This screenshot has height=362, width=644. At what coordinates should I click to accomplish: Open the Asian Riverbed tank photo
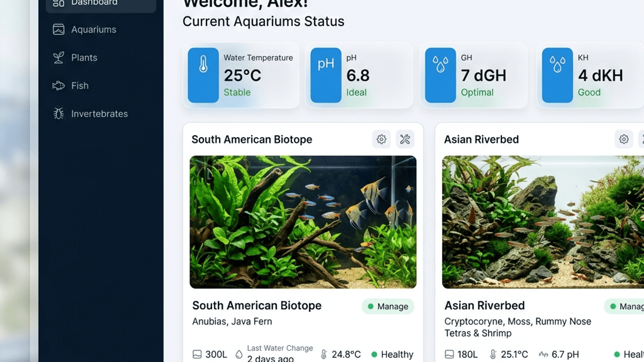click(543, 222)
